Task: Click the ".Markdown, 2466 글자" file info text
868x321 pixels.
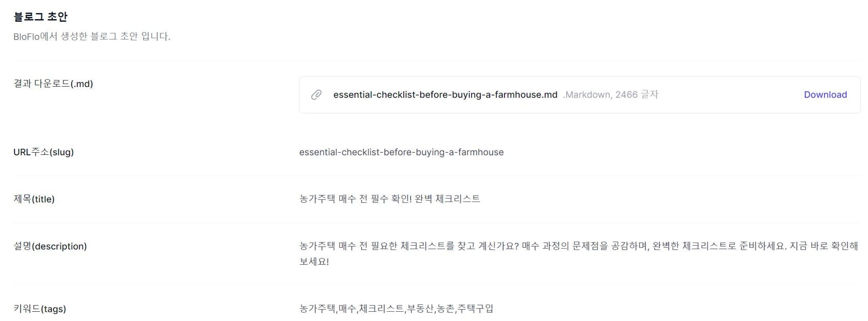Action: [610, 94]
